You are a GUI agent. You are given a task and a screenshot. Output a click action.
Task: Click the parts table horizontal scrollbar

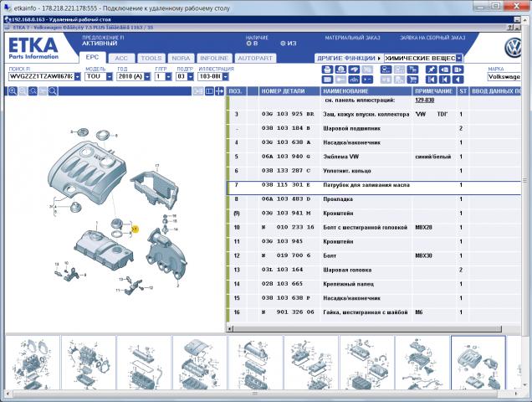pyautogui.click(x=366, y=328)
